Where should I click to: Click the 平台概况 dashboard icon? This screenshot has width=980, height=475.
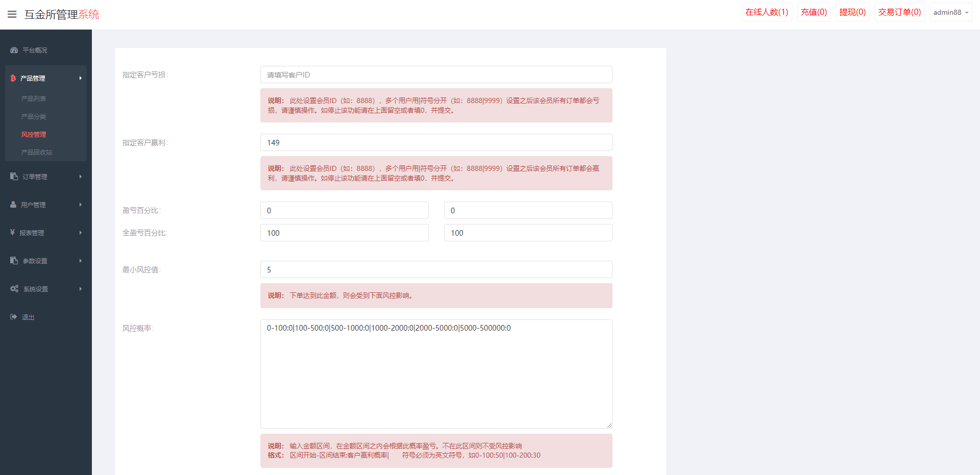point(14,50)
